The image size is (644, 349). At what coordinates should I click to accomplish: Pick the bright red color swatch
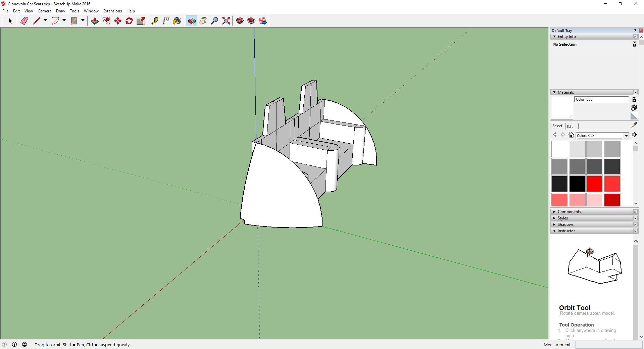coord(594,184)
